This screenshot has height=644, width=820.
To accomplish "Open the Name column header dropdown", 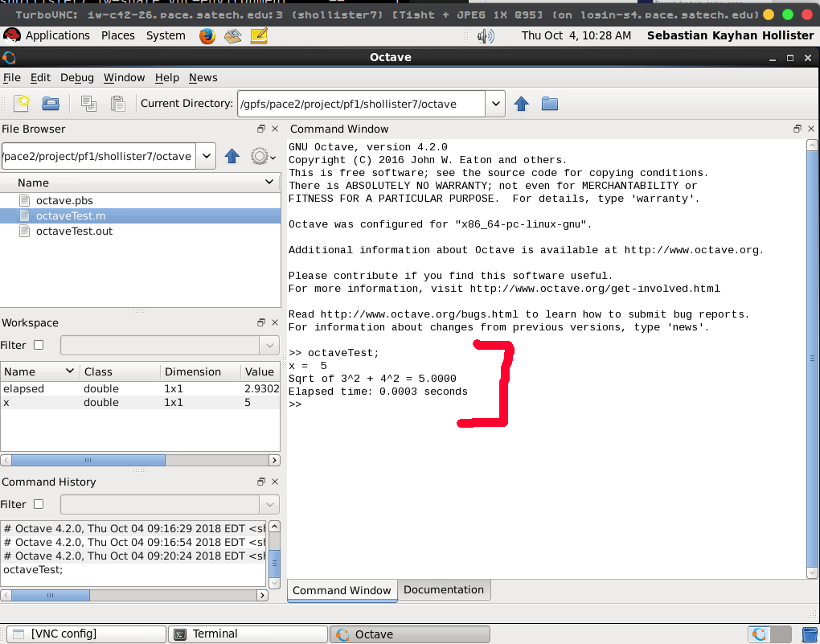I will [269, 183].
